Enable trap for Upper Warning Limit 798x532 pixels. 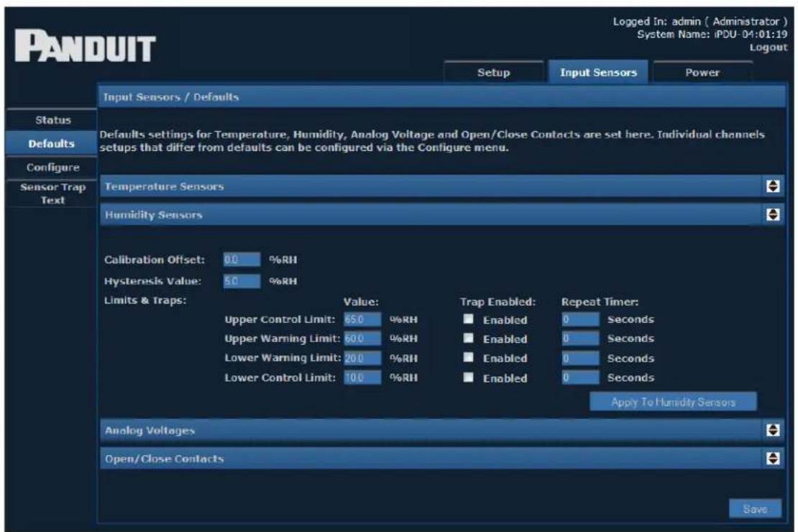tap(468, 338)
